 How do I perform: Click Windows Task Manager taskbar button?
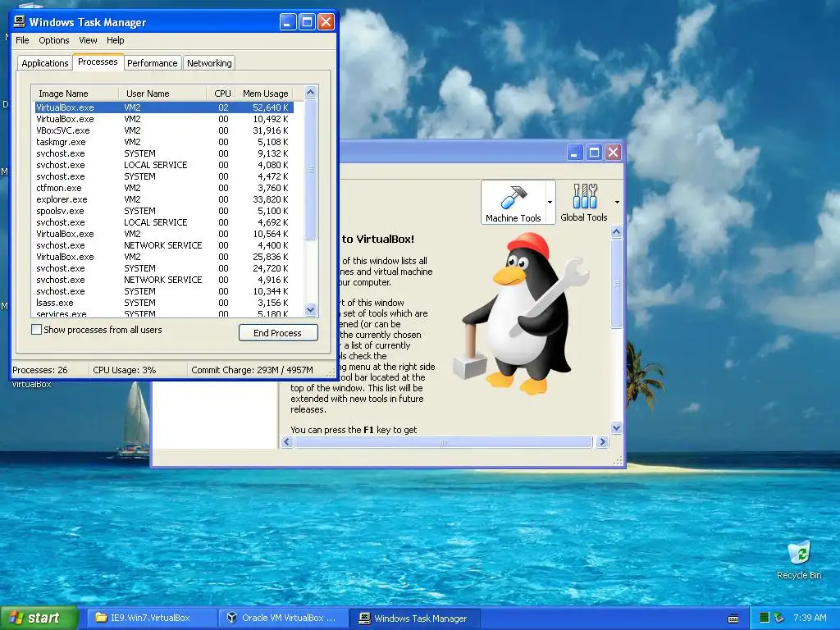[x=414, y=619]
